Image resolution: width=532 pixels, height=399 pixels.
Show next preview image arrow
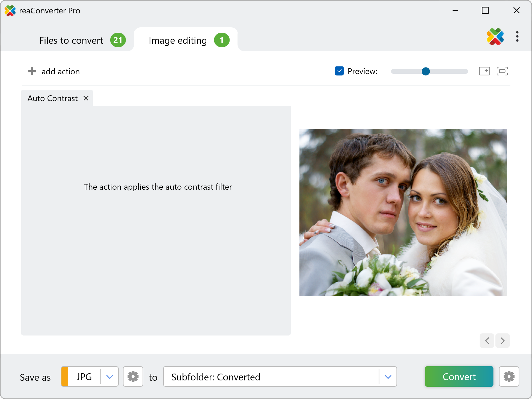point(503,341)
